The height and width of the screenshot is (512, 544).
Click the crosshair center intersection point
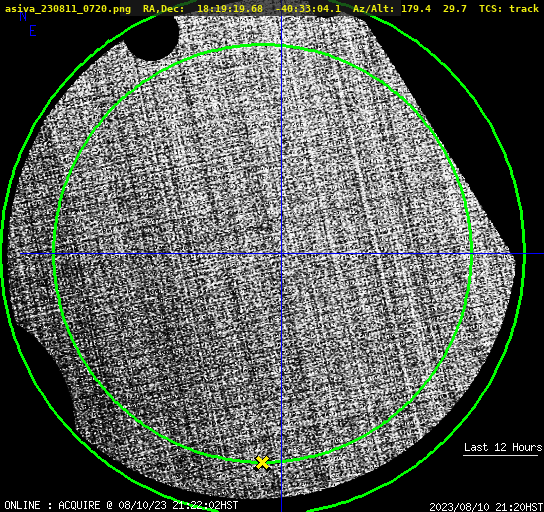tap(281, 254)
